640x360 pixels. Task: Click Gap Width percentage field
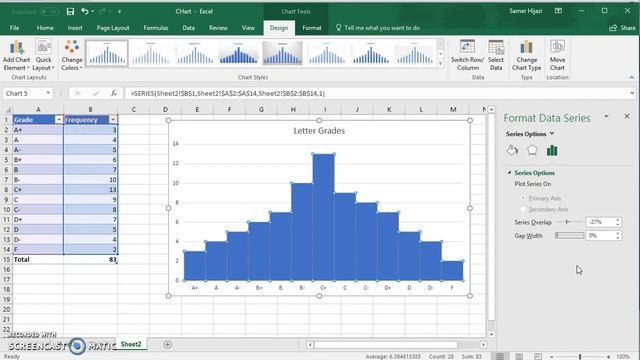(600, 236)
